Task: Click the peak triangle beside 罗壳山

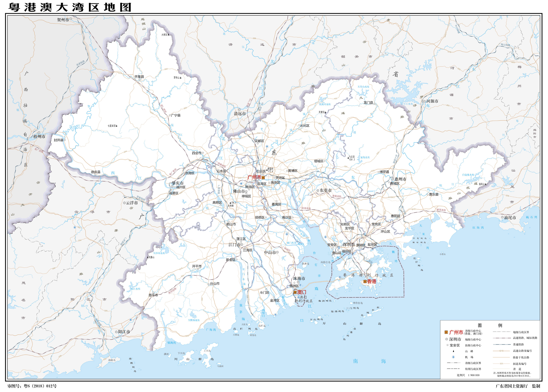Action: 181,78
